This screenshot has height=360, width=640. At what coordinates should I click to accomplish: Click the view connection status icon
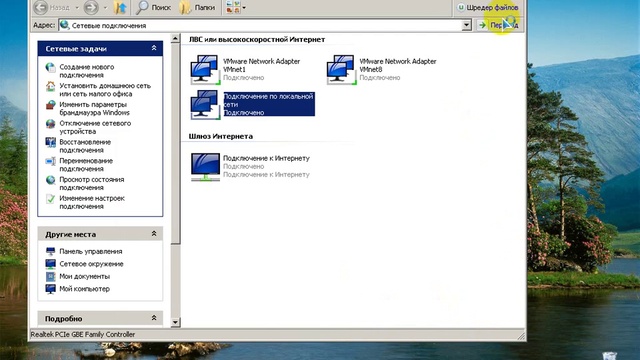pyautogui.click(x=51, y=180)
